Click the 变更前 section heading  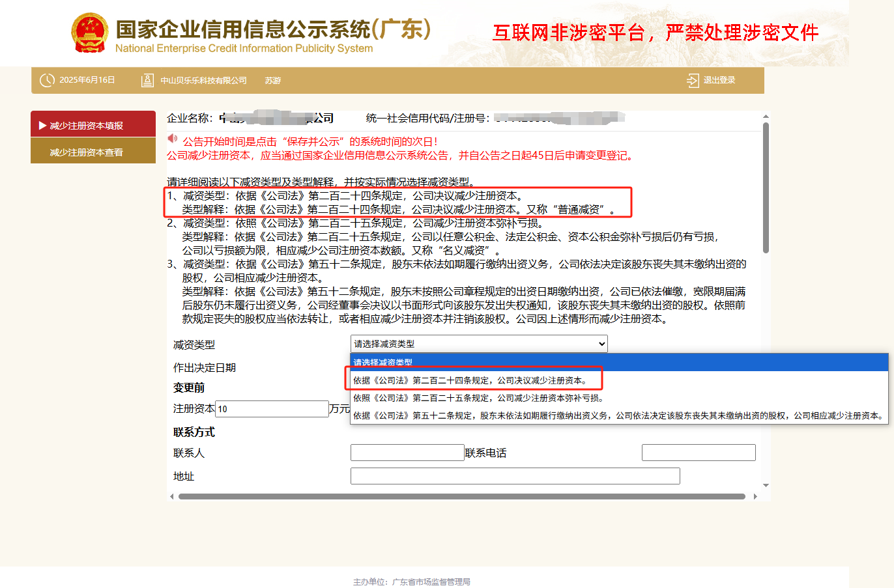[189, 387]
